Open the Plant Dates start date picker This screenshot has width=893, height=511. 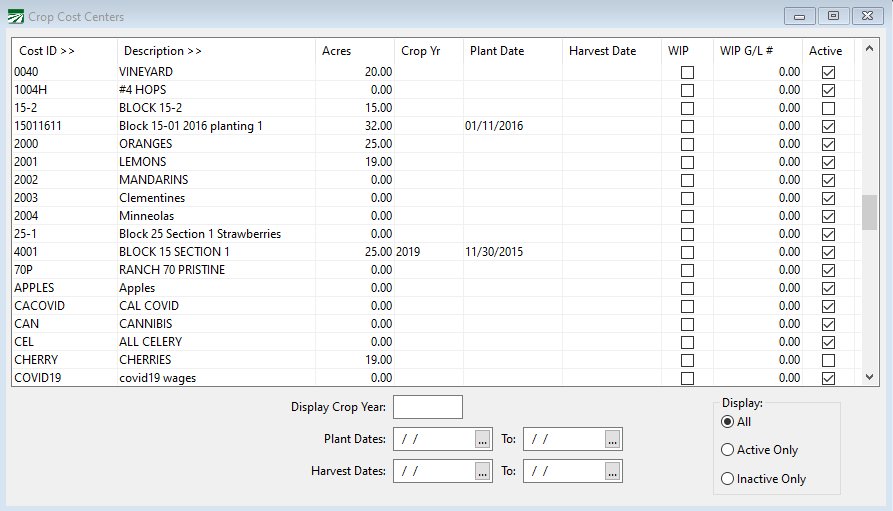(x=483, y=440)
